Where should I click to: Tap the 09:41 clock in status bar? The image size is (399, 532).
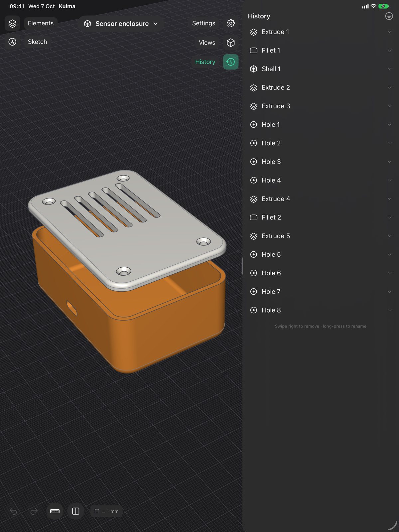17,6
